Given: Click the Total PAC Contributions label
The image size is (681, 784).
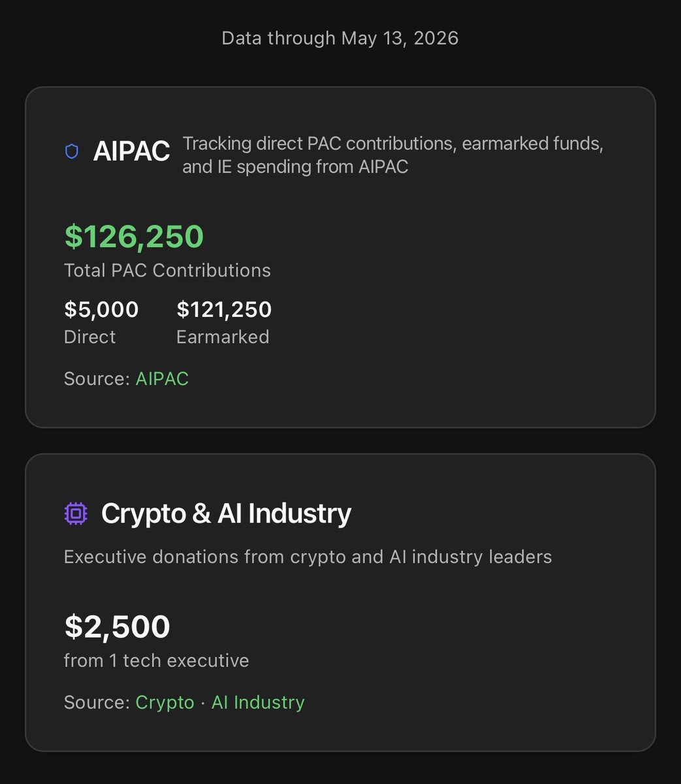Looking at the screenshot, I should click(x=167, y=270).
